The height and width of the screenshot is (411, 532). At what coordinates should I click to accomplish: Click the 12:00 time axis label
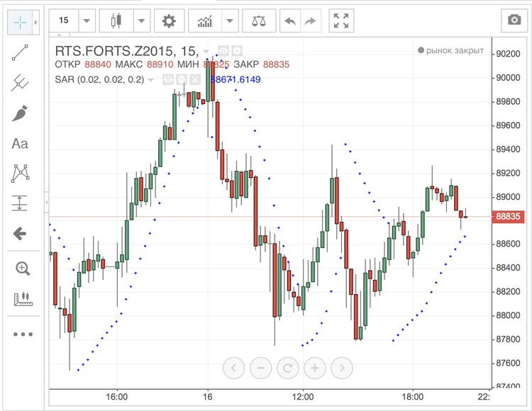[x=303, y=396]
